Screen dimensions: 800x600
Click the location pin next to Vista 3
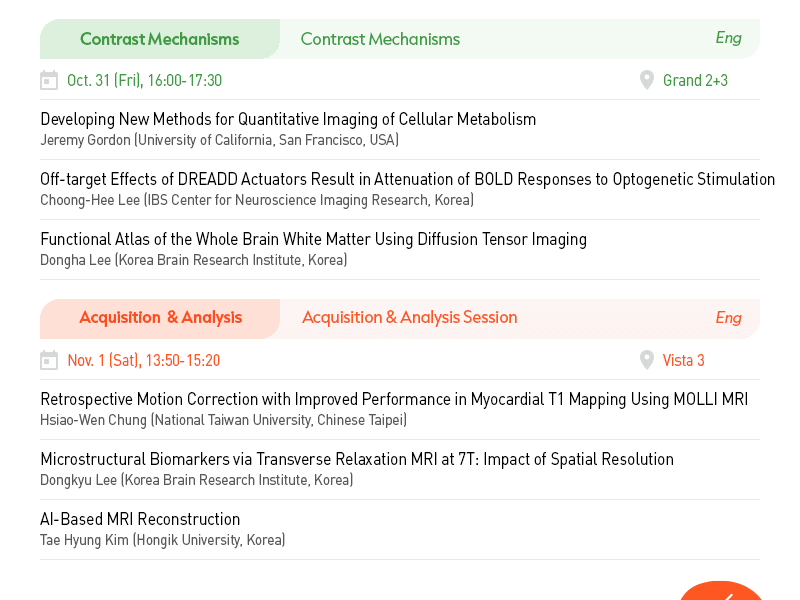pos(646,360)
